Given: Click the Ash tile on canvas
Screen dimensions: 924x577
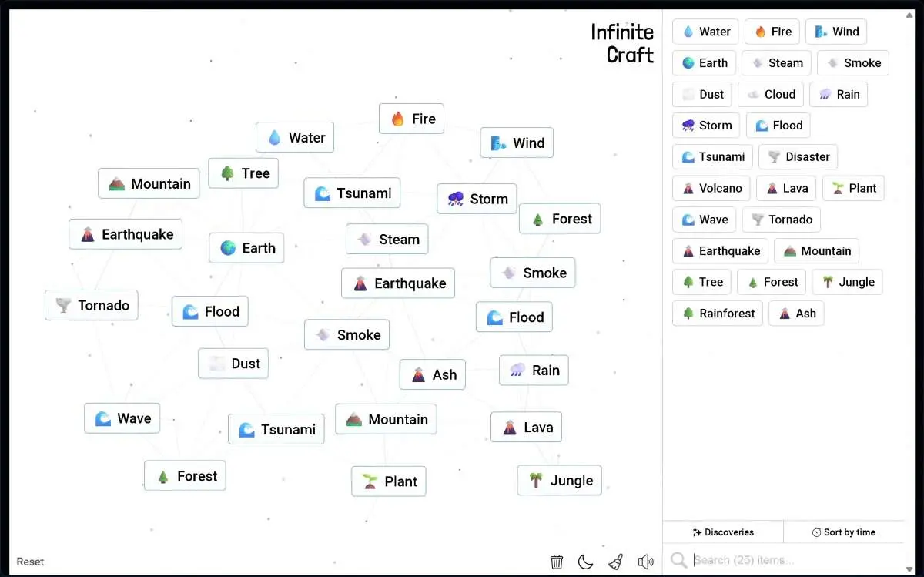Looking at the screenshot, I should (x=432, y=375).
